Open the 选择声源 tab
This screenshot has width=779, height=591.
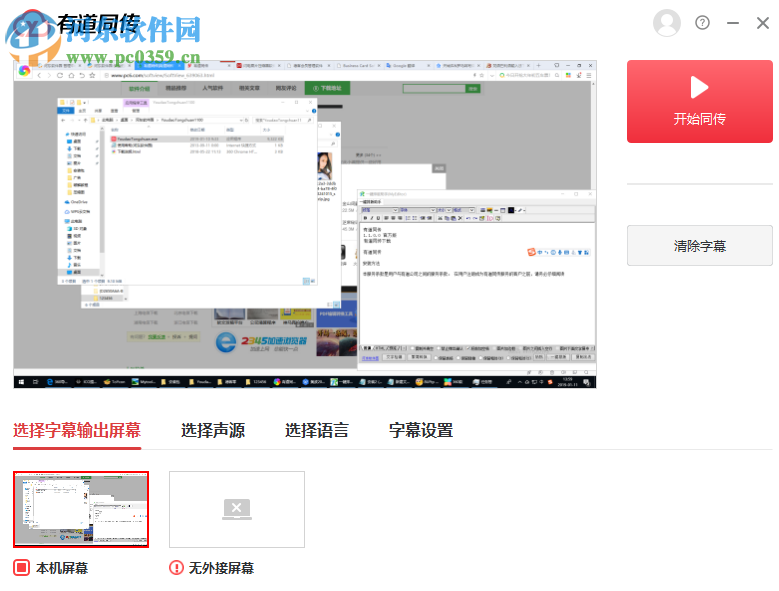[x=213, y=430]
